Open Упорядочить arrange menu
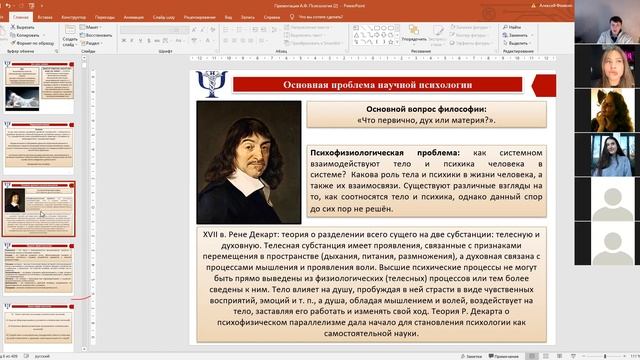The width and height of the screenshot is (640, 360). pos(414,35)
